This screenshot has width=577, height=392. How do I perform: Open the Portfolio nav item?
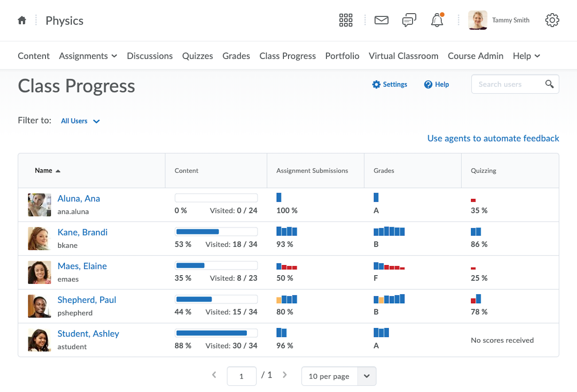pyautogui.click(x=342, y=56)
